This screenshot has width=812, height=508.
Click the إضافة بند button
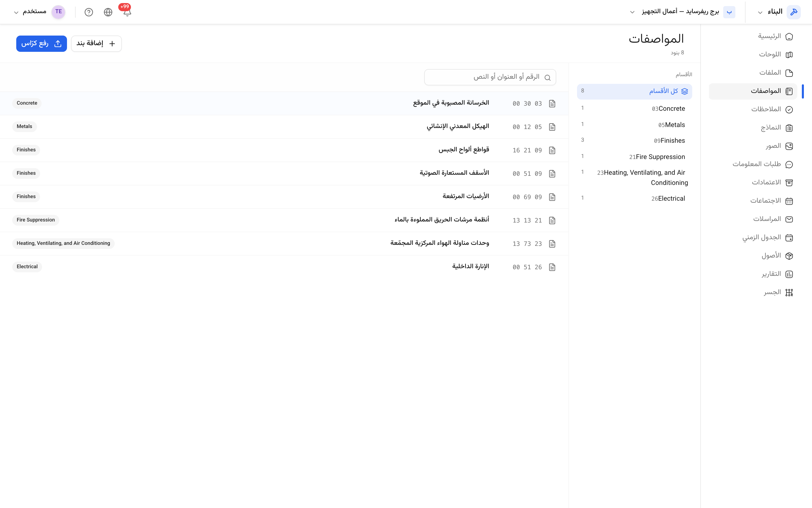click(96, 44)
